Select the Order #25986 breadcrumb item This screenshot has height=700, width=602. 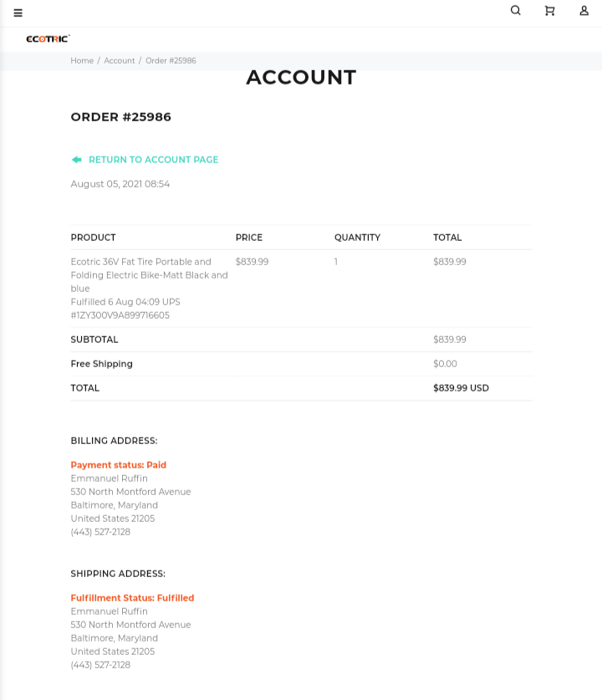171,61
